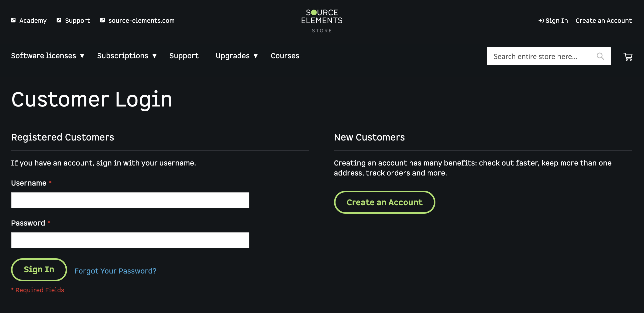Click the Username input field

(x=130, y=200)
